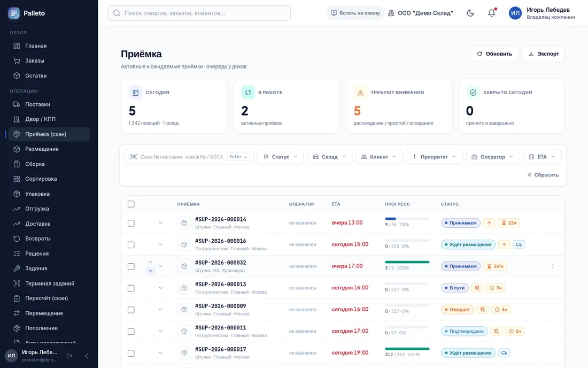This screenshot has width=588, height=368.
Task: Click the 261ч hourglass badge
Action: (x=494, y=266)
